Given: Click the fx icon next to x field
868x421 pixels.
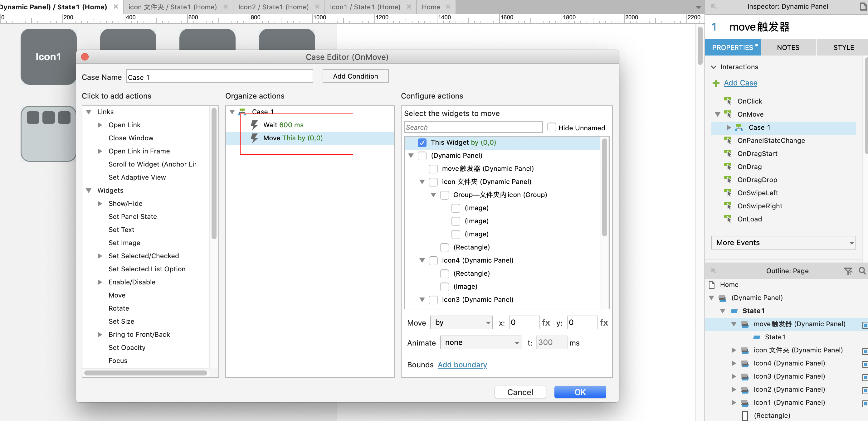Looking at the screenshot, I should (x=545, y=323).
